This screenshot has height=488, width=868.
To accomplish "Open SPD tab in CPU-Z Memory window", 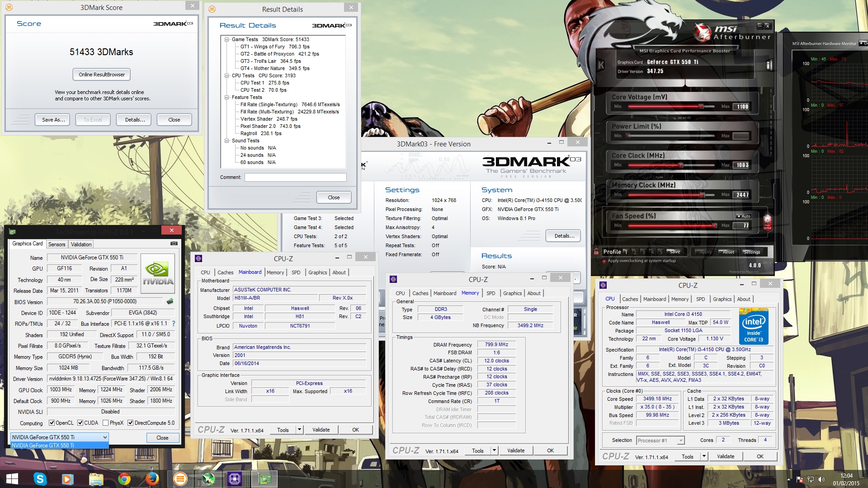I will click(x=491, y=293).
